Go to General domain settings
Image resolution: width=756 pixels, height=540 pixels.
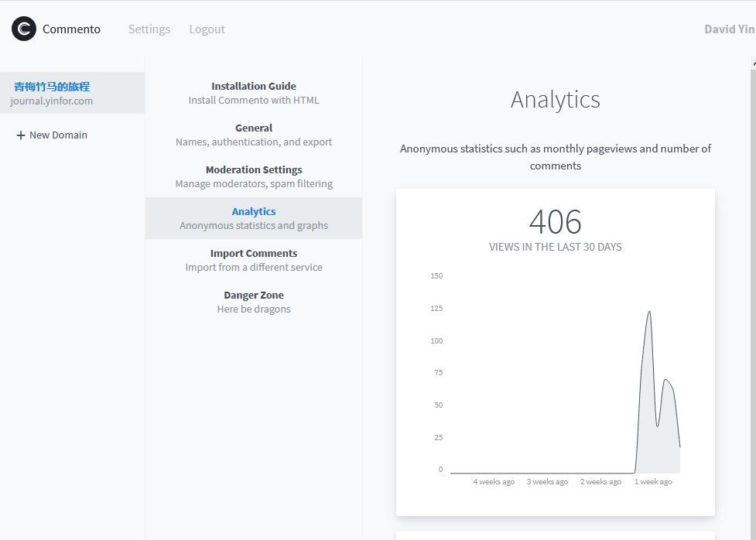[254, 135]
